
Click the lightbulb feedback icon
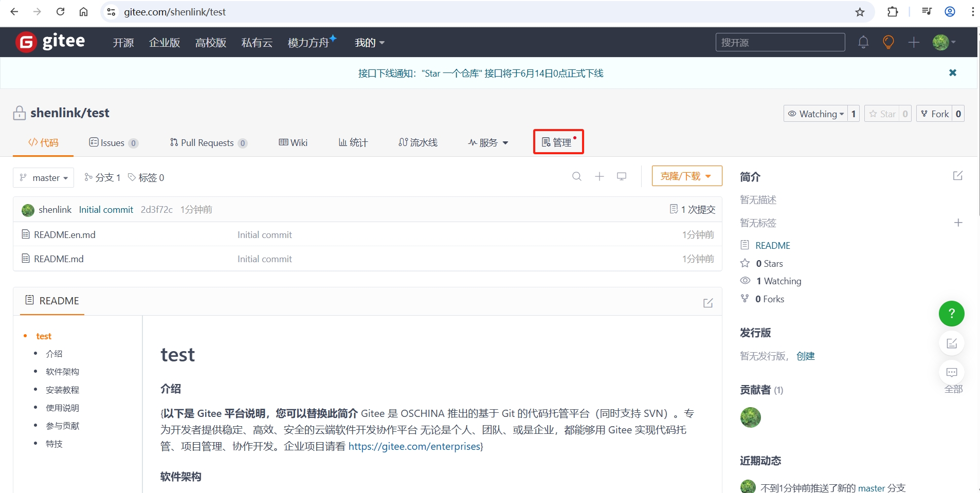click(888, 42)
